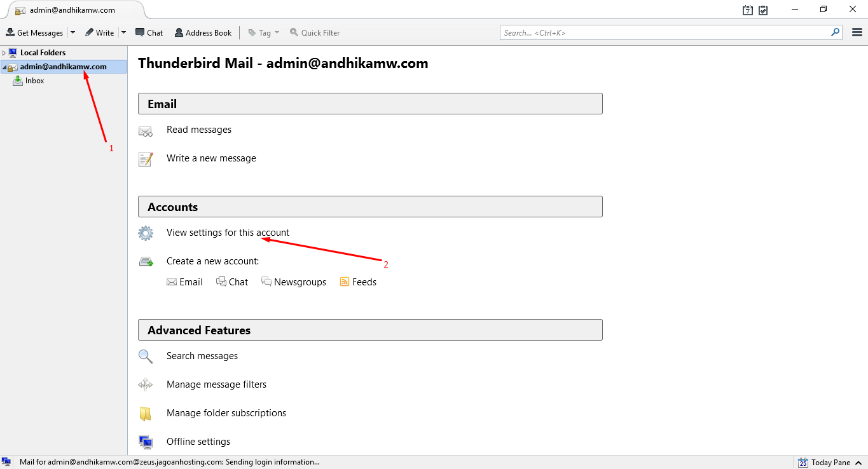Click the Offline settings computers icon

coord(146,442)
